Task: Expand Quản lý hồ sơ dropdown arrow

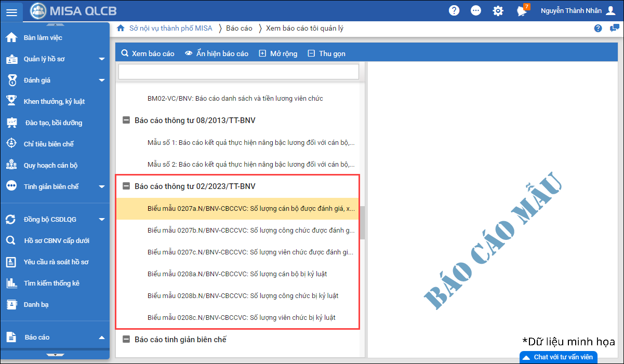Action: coord(102,59)
